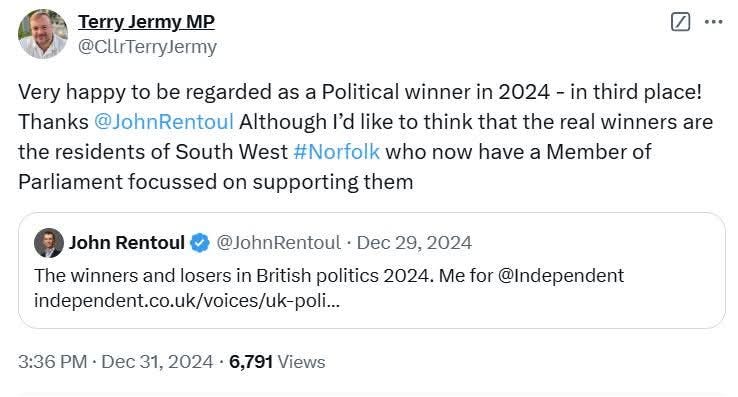Click the @JohnRentoul mention in the tweet
Image resolution: width=738 pixels, height=397 pixels.
(x=164, y=122)
